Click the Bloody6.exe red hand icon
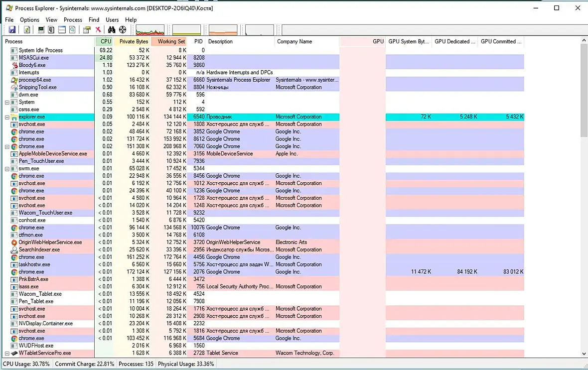Viewport: 588px width, 370px height. coord(14,65)
